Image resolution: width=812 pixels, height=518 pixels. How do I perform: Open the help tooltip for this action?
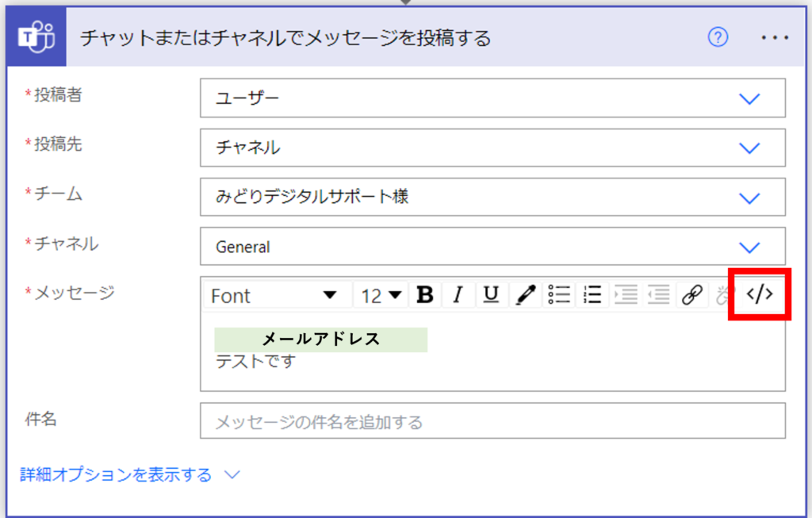[x=718, y=37]
